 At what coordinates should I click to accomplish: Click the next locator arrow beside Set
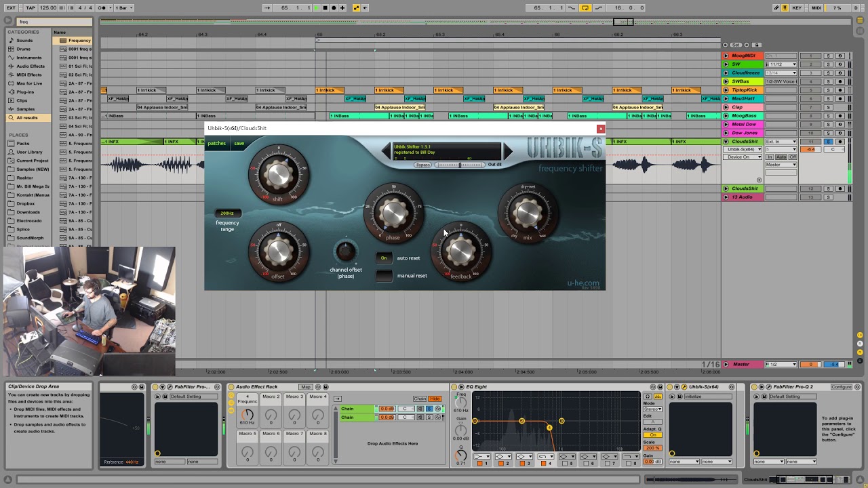[x=747, y=45]
